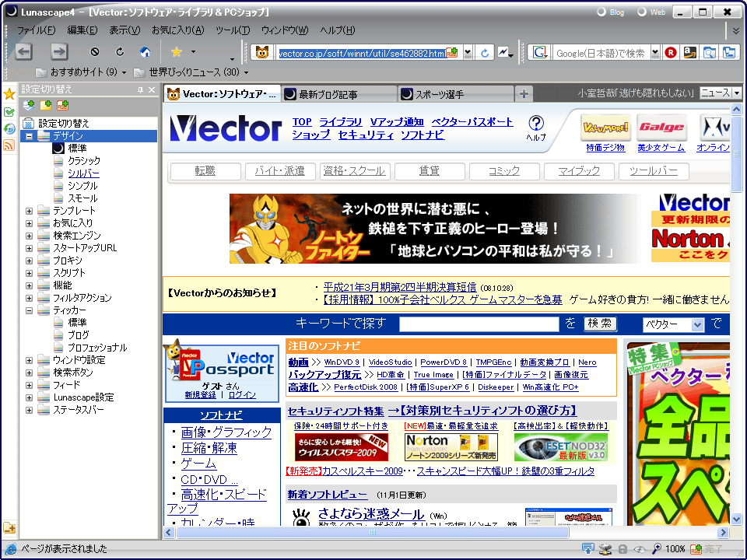747x560 pixels.
Task: Click the add folder icon in sidebar panel
Action: click(46, 105)
